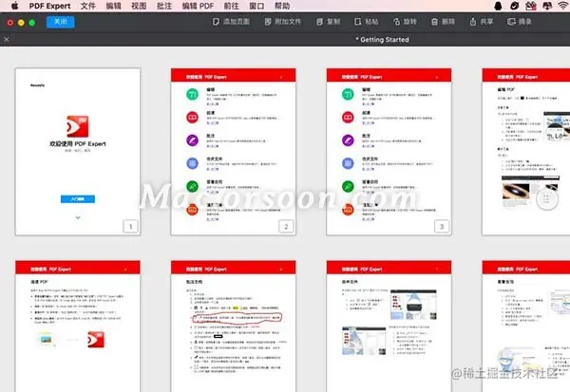
Task: Click the Extract (摘录) toolbar button
Action: 519,22
